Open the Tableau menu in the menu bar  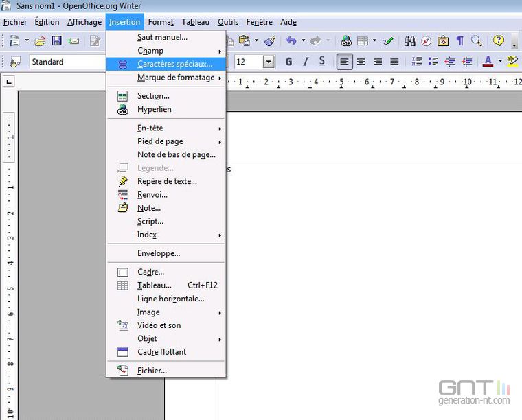[196, 22]
